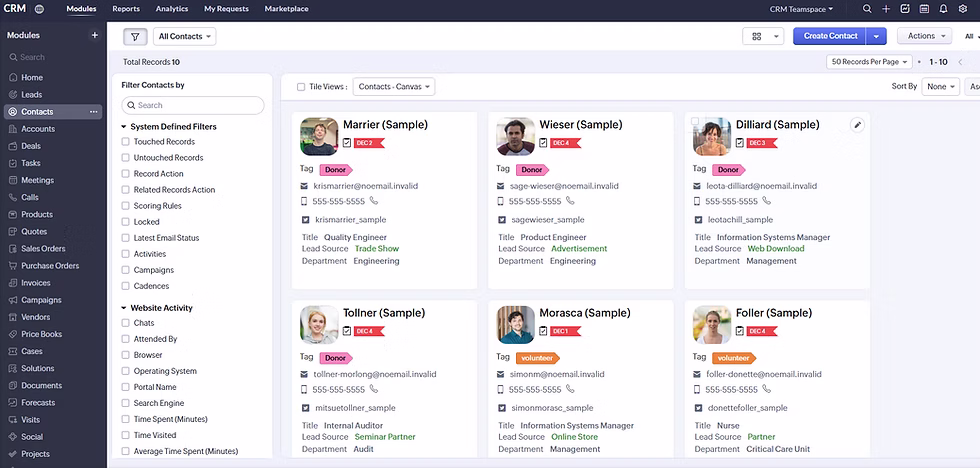The image size is (980, 468).
Task: Click the phone call icon on Marrier card
Action: (x=374, y=201)
